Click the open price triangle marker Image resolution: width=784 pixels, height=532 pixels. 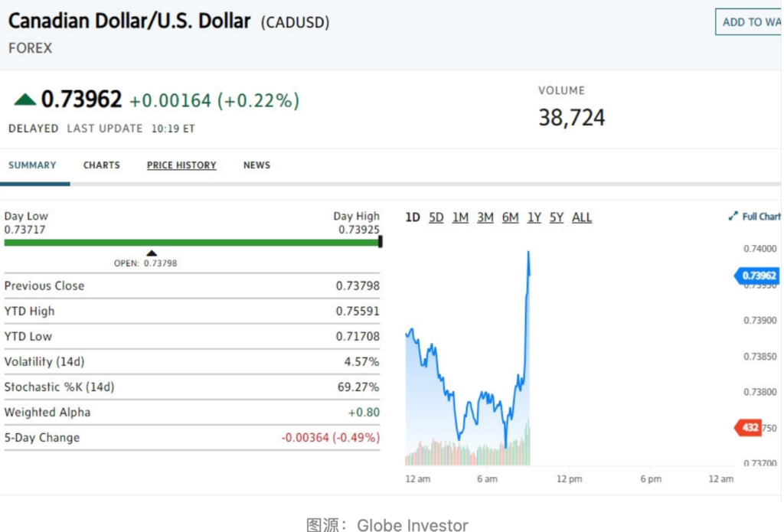pyautogui.click(x=152, y=253)
